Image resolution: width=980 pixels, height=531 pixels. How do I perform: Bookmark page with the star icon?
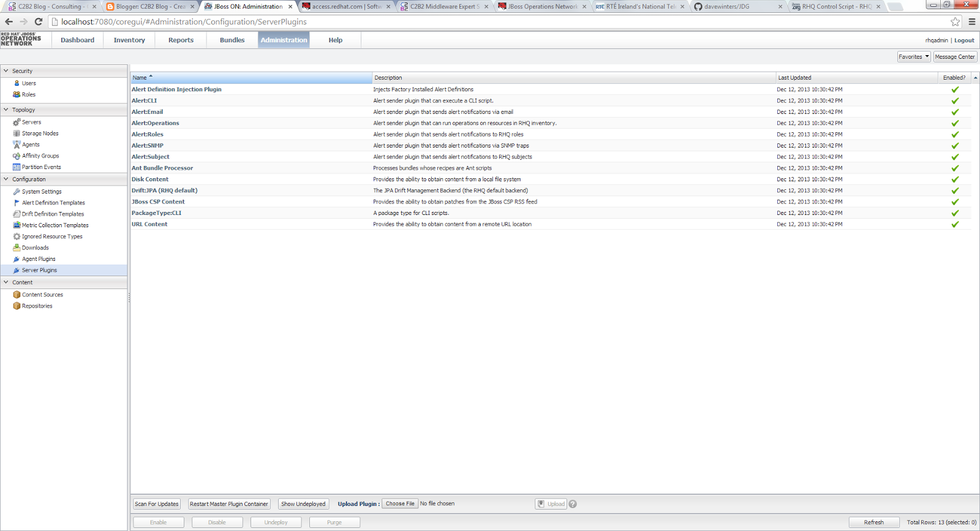point(955,21)
